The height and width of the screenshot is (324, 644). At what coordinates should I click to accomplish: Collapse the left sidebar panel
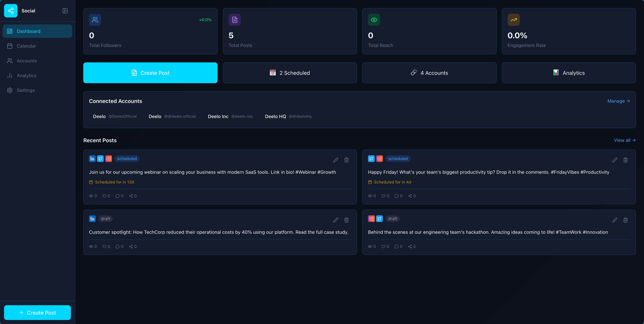pos(65,11)
